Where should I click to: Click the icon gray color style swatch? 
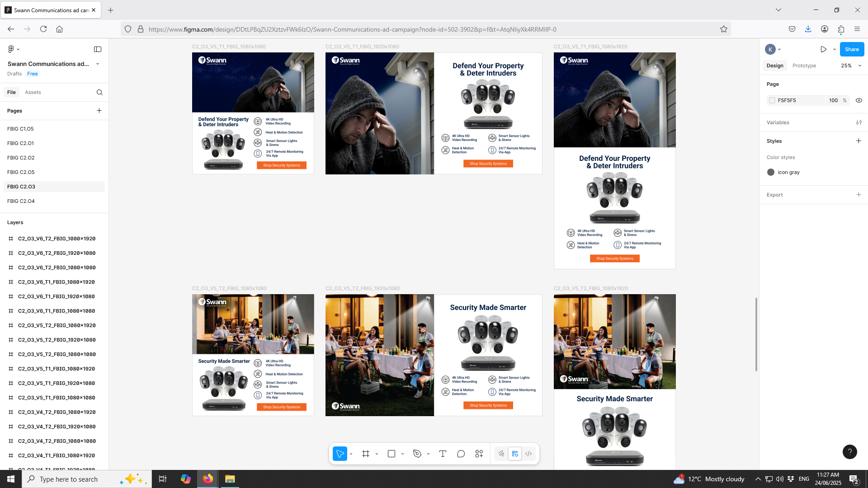click(x=771, y=172)
